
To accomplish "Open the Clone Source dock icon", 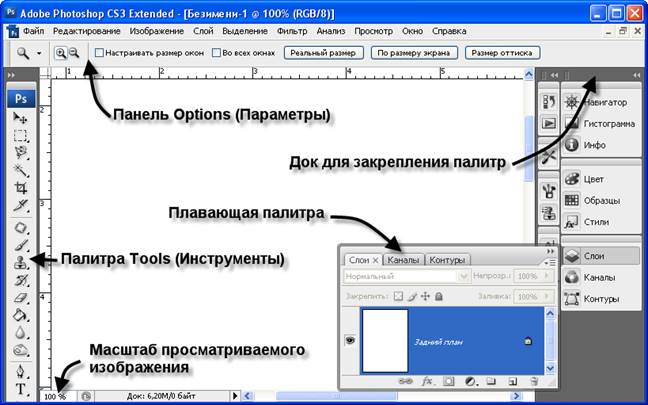I will (x=549, y=213).
